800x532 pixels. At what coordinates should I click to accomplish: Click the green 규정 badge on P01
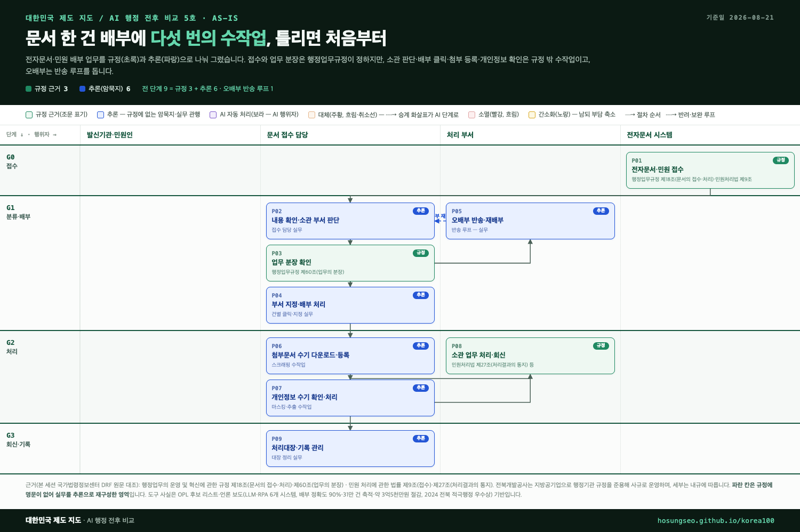781,160
